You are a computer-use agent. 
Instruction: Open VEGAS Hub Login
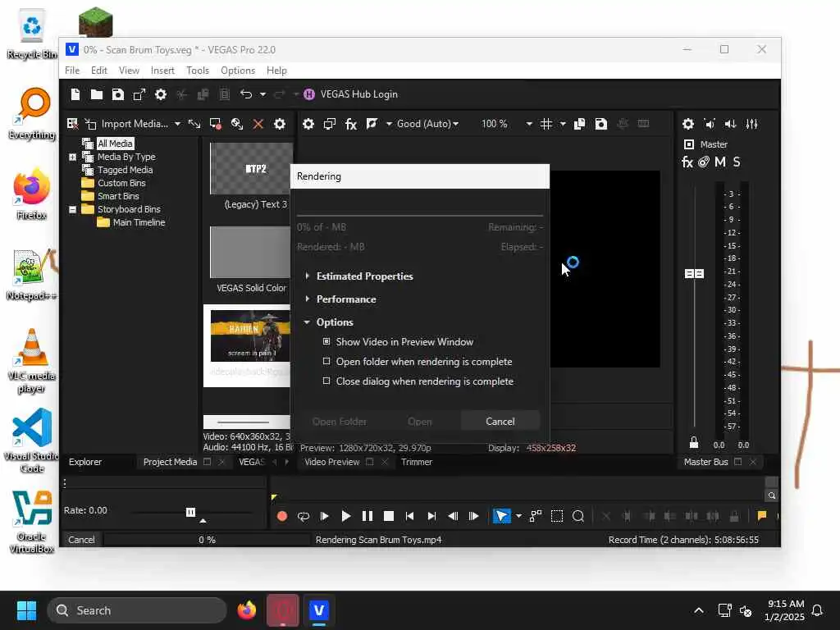351,94
